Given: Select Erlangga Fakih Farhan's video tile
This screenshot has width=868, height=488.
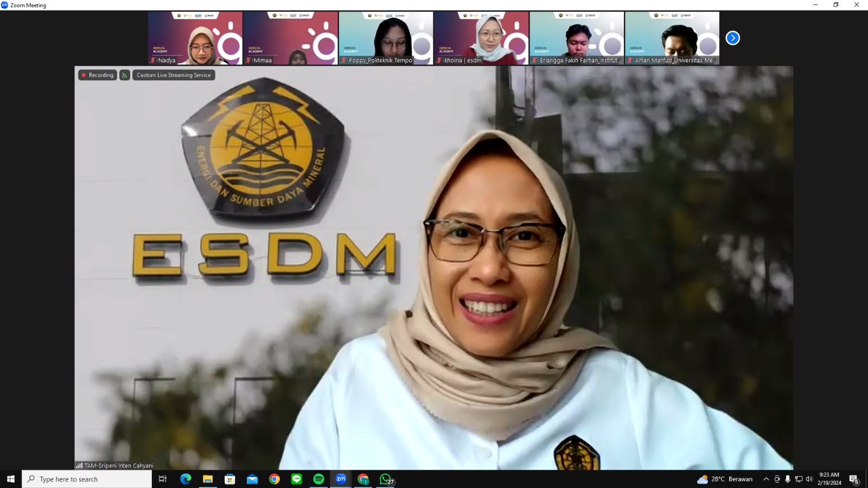Looking at the screenshot, I should point(577,38).
